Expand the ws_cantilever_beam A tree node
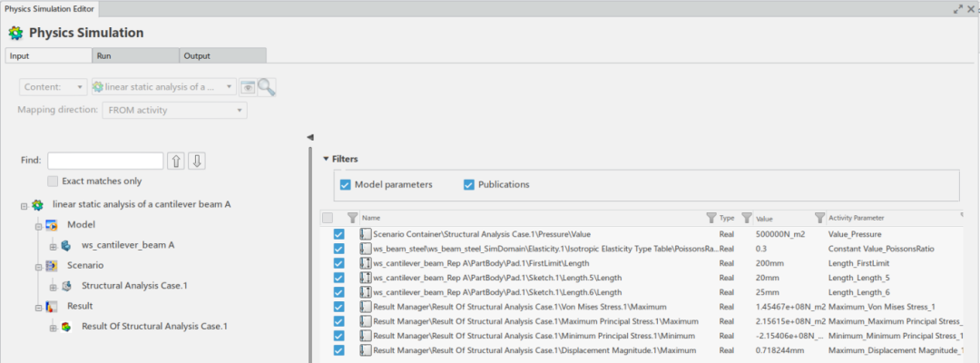The image size is (980, 363). pos(53,245)
